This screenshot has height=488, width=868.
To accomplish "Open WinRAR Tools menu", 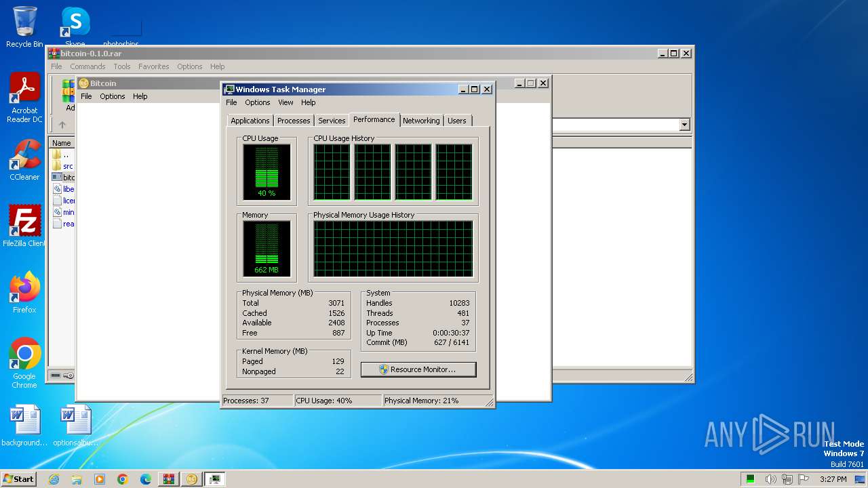I will pos(122,66).
